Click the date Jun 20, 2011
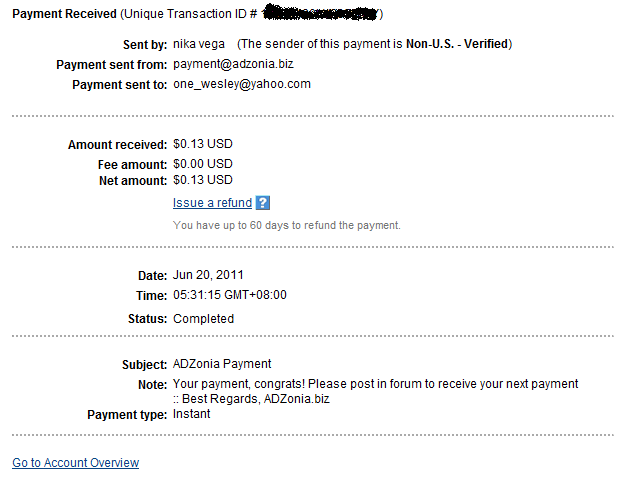This screenshot has width=624, height=477. [x=208, y=275]
